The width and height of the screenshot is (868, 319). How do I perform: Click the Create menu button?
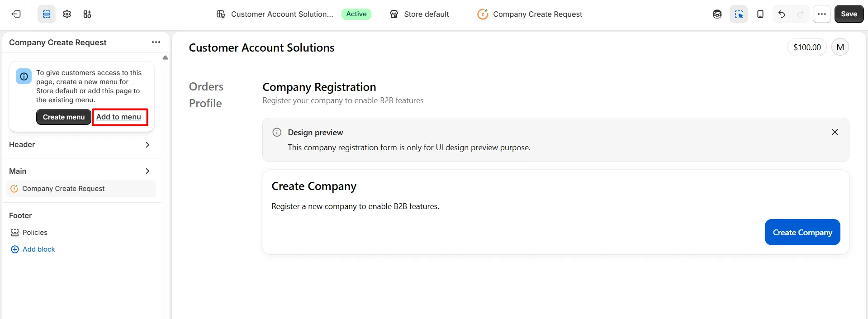pyautogui.click(x=64, y=117)
